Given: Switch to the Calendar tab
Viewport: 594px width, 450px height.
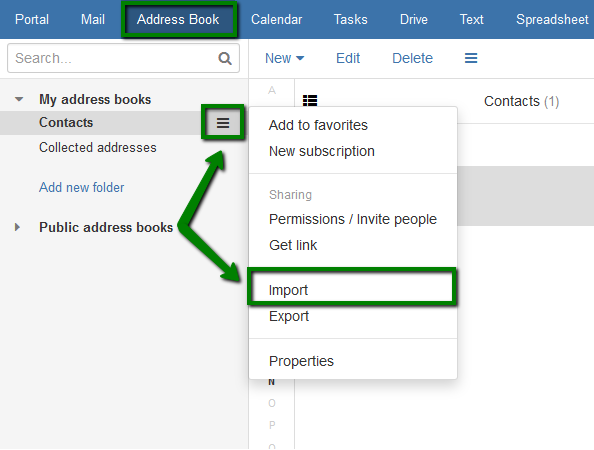Looking at the screenshot, I should [x=276, y=19].
